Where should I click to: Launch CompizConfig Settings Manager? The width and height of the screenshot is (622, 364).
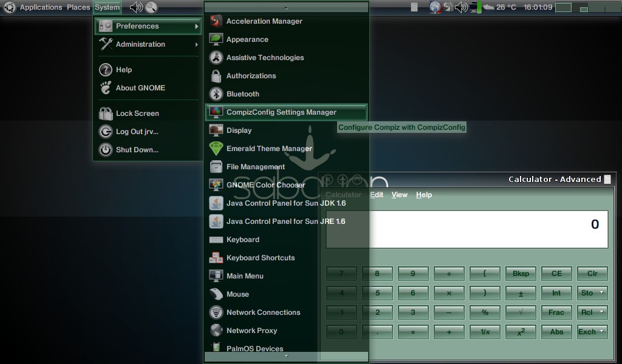(286, 112)
